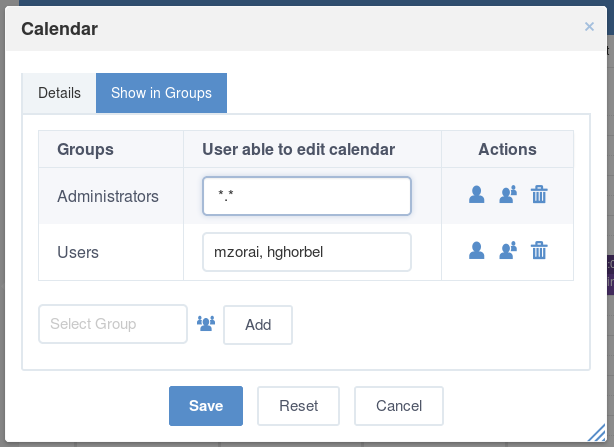Switch to the Details tab
This screenshot has width=614, height=447.
pos(59,93)
